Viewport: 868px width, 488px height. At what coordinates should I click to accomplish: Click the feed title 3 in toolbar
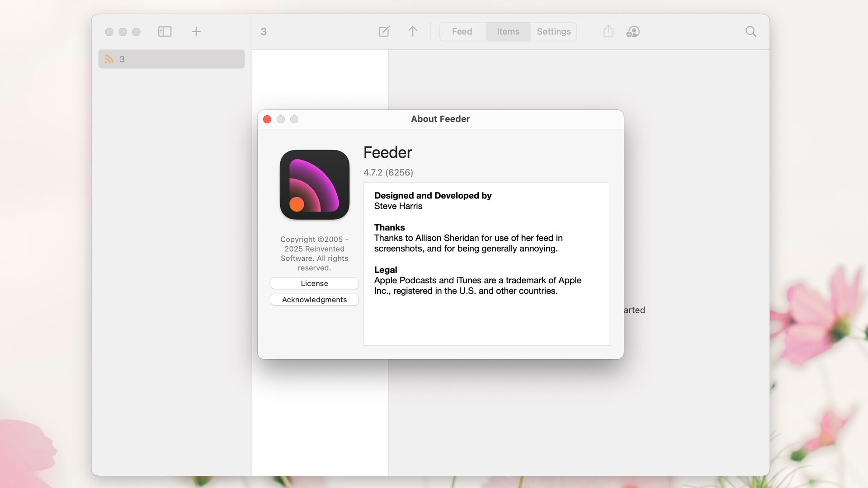264,32
